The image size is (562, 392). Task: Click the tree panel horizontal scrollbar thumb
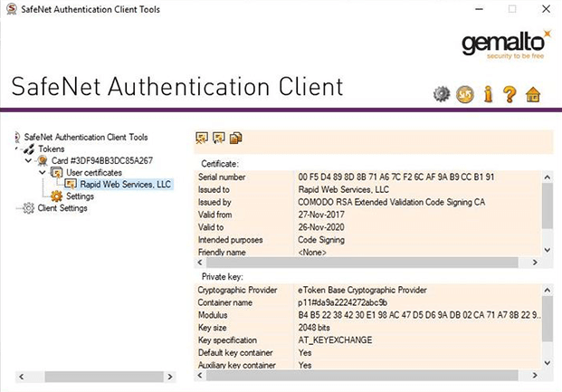(104, 377)
